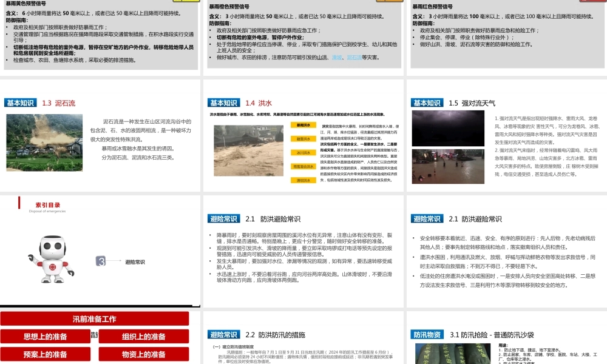Viewport: 607px width, 364px height.
Task: Click the 防汛物资 badge on 3.1 slide
Action: point(427,335)
